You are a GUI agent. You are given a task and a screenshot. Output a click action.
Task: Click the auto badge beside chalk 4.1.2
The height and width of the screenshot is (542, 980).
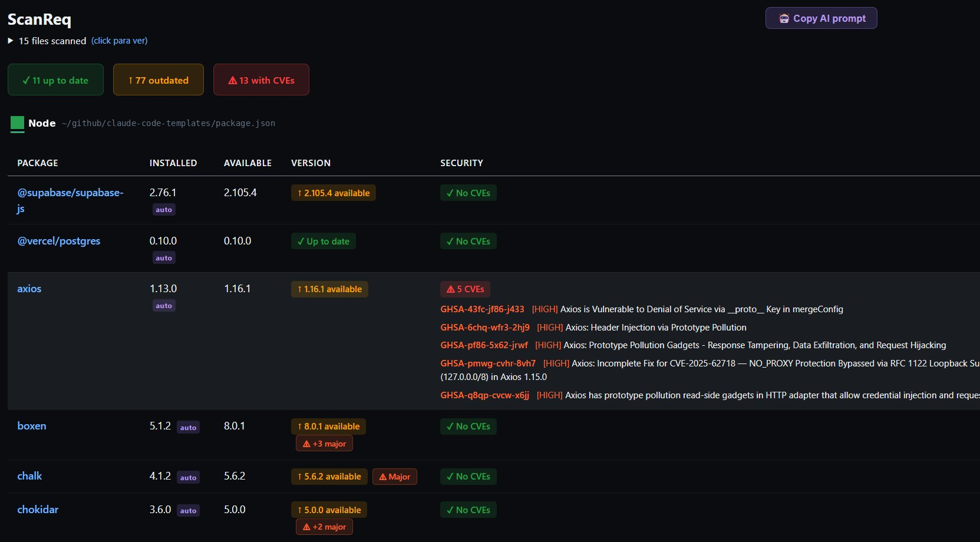point(188,478)
